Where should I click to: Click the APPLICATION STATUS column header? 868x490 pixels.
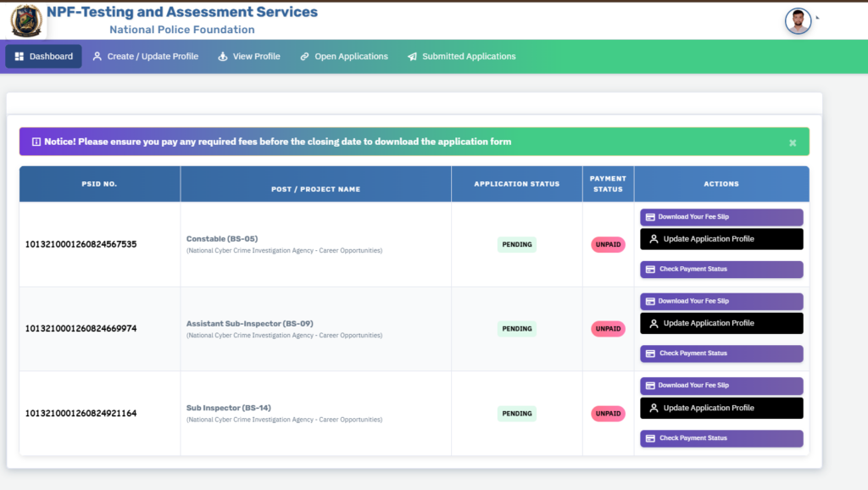point(516,184)
